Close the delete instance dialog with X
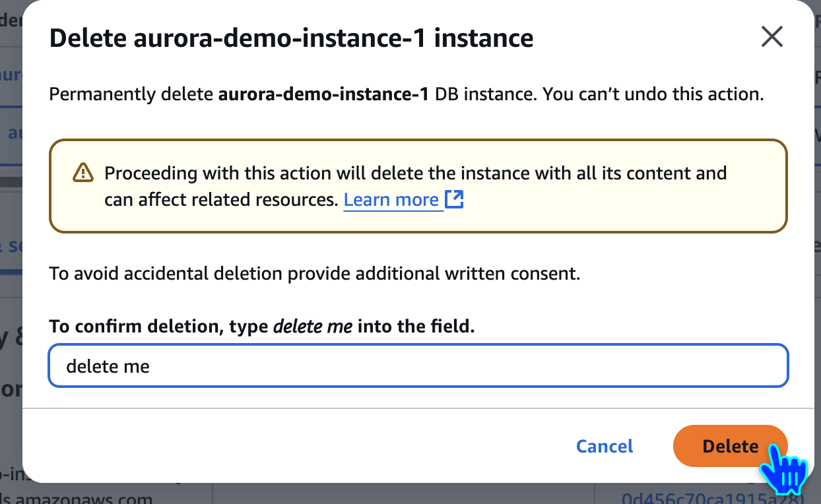The image size is (821, 504). (772, 38)
